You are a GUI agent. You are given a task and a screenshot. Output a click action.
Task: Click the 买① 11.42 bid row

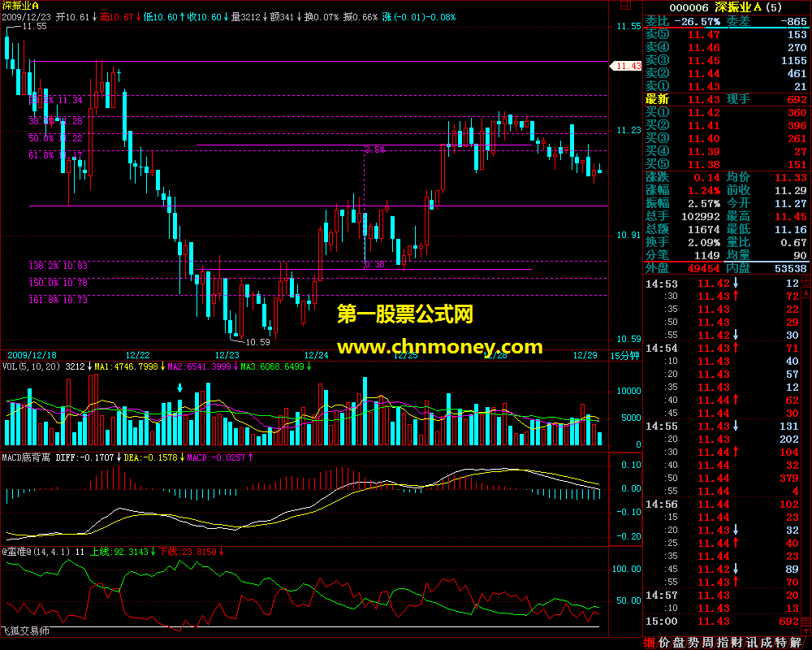point(727,112)
